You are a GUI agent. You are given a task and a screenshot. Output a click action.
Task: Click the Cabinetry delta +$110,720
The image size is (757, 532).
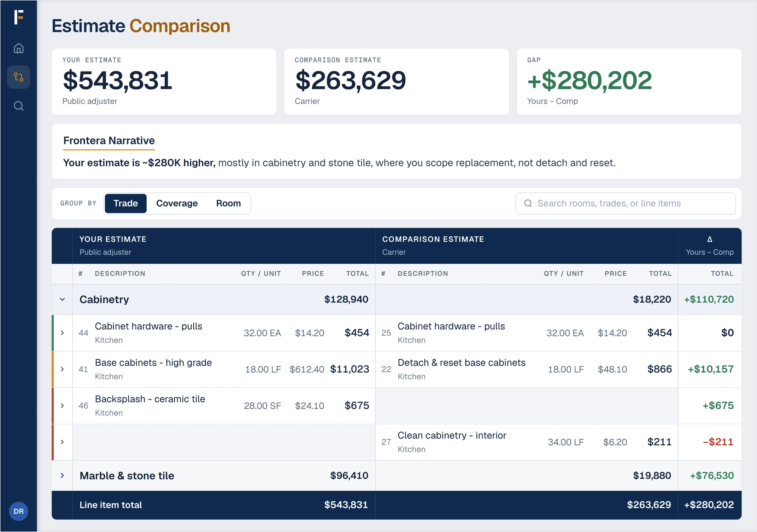click(709, 299)
